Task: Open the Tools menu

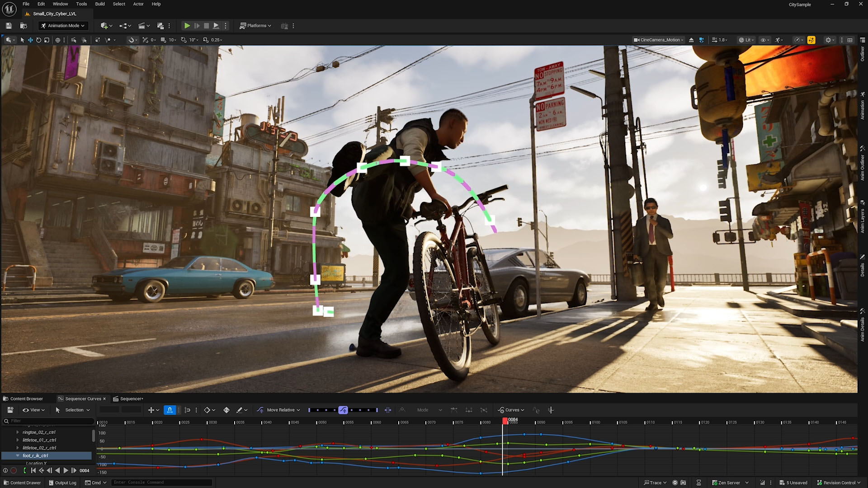Action: click(81, 4)
